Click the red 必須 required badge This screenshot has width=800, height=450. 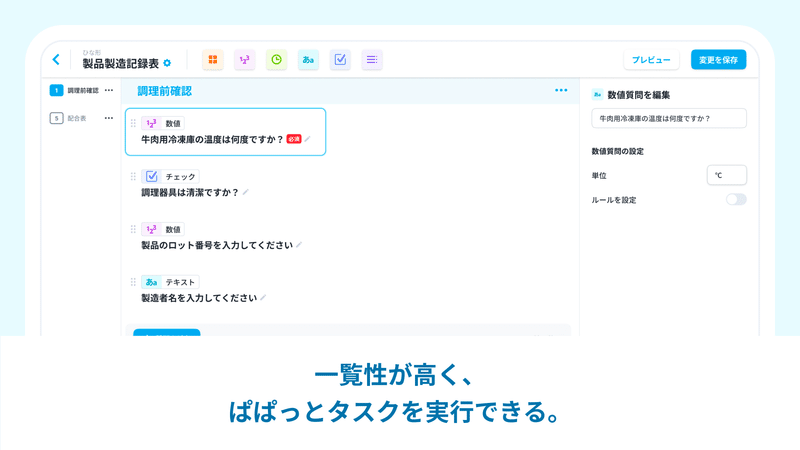pyautogui.click(x=294, y=139)
